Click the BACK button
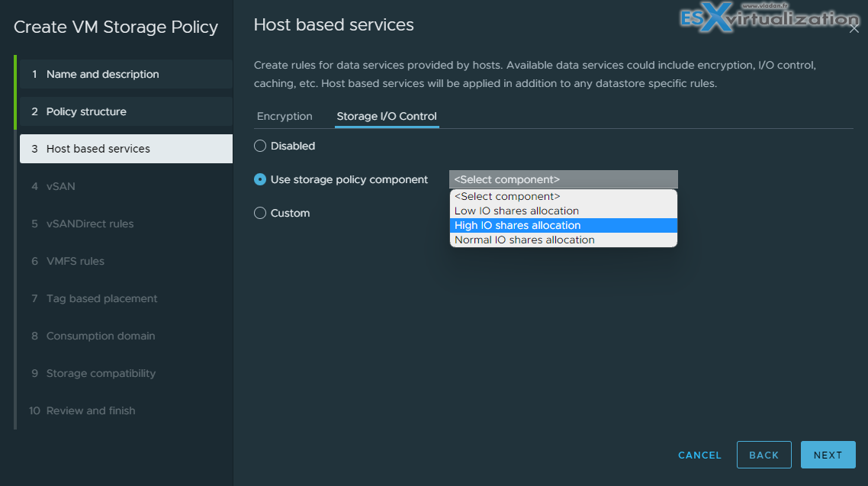 [764, 455]
